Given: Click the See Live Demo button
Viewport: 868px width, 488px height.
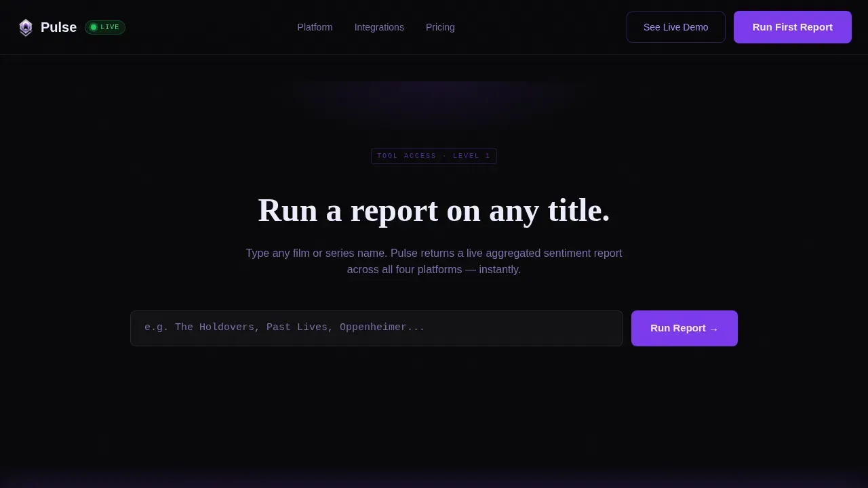Looking at the screenshot, I should [x=676, y=27].
